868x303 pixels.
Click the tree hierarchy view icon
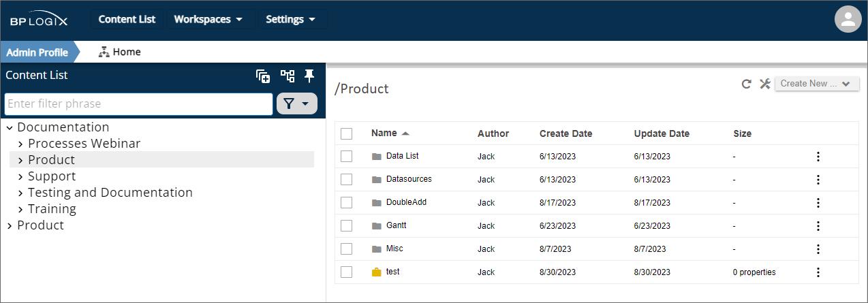point(288,76)
